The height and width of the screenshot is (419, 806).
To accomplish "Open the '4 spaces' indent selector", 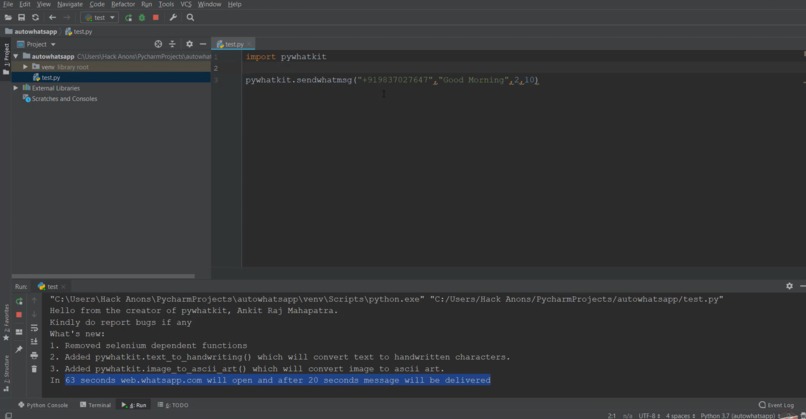I will point(680,415).
